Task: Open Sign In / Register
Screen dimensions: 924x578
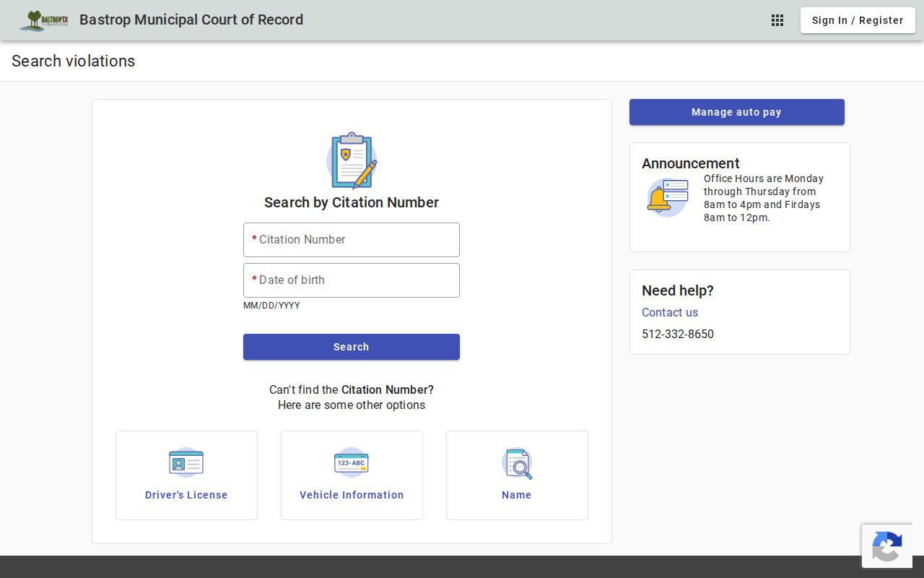Action: (x=858, y=20)
